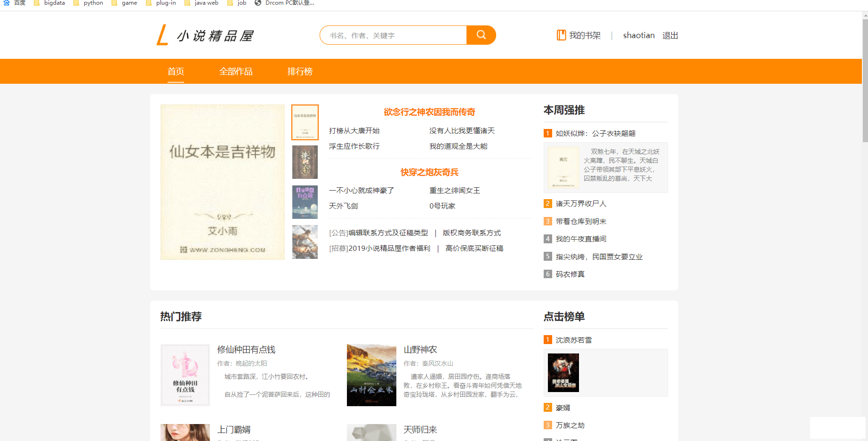Open the python bookmarks folder
868x441 pixels.
[88, 3]
